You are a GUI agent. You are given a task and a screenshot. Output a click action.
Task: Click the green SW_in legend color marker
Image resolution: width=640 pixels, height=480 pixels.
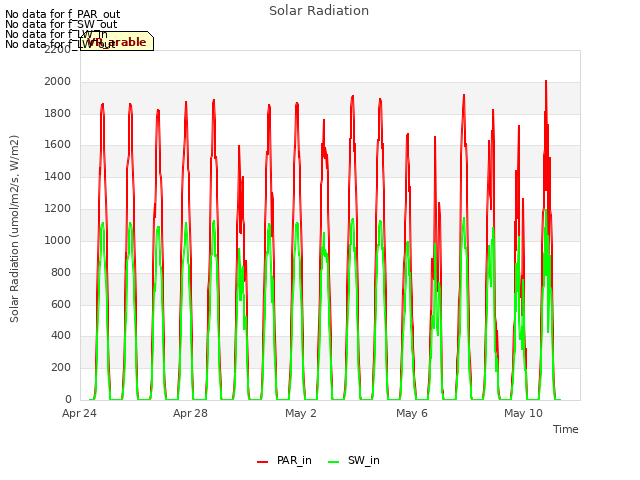point(333,462)
